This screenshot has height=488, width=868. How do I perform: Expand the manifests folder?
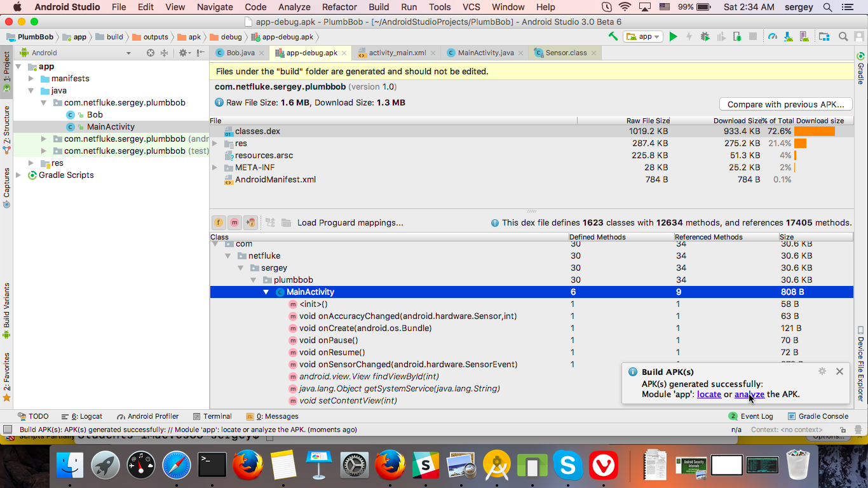[31, 78]
